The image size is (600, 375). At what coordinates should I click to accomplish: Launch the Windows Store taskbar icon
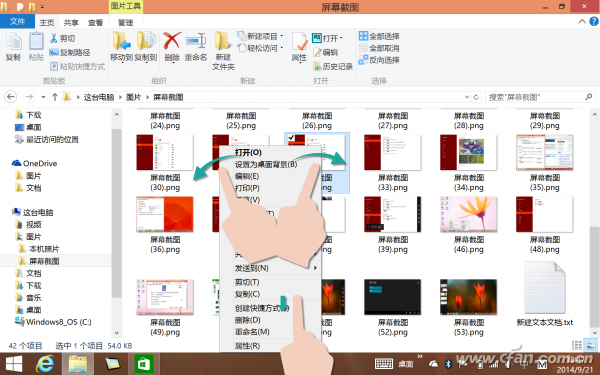[x=144, y=363]
